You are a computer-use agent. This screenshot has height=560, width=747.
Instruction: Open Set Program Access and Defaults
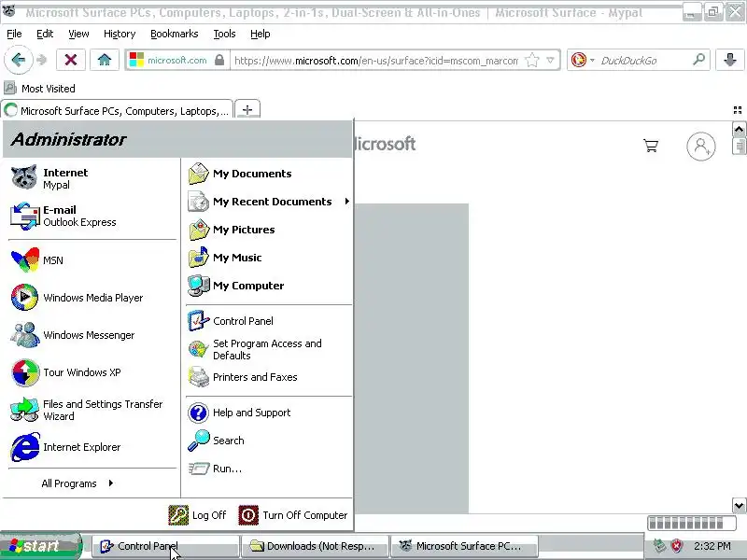[x=268, y=349]
